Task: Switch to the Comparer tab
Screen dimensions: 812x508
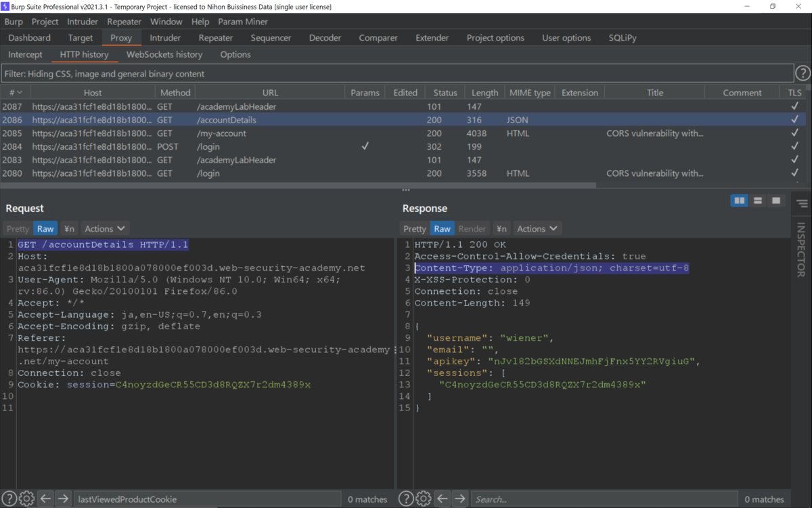Action: click(x=378, y=38)
